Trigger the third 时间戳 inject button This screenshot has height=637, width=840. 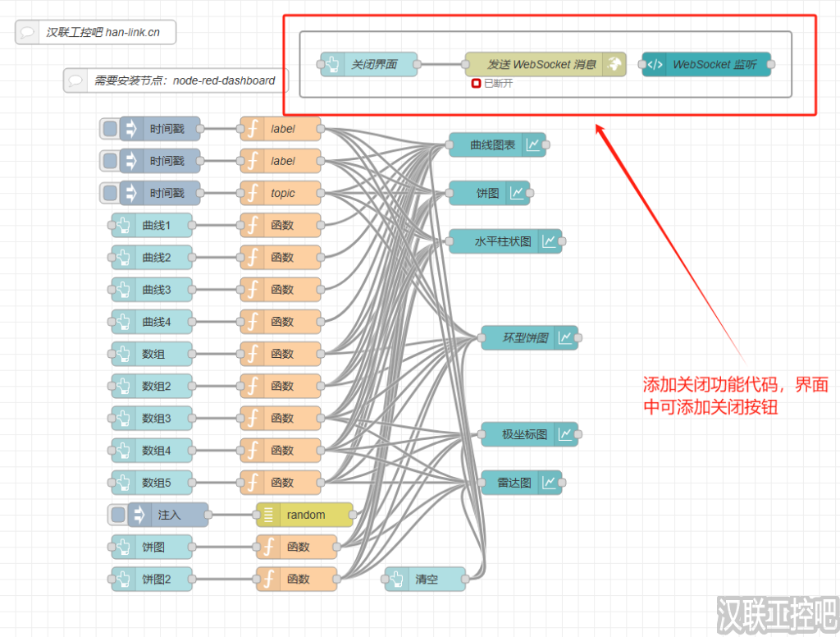coord(110,194)
